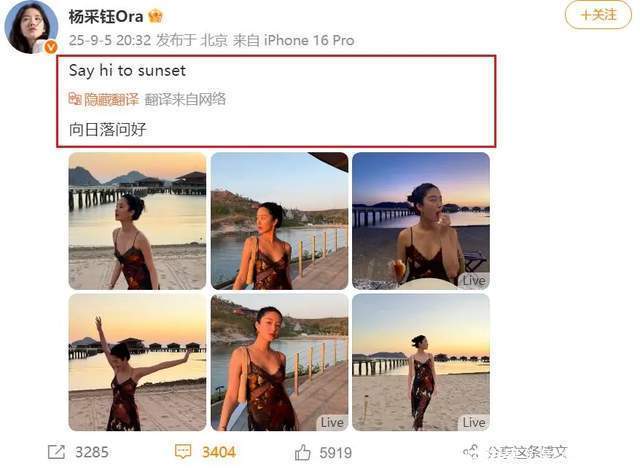The height and width of the screenshot is (472, 640).
Task: Click the crown badge beside username
Action: pos(156,16)
